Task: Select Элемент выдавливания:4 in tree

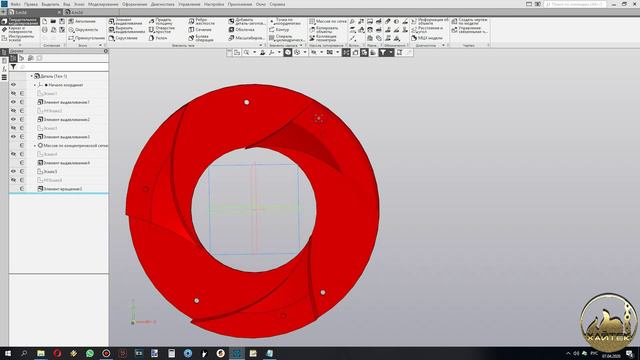Action: 63,163
